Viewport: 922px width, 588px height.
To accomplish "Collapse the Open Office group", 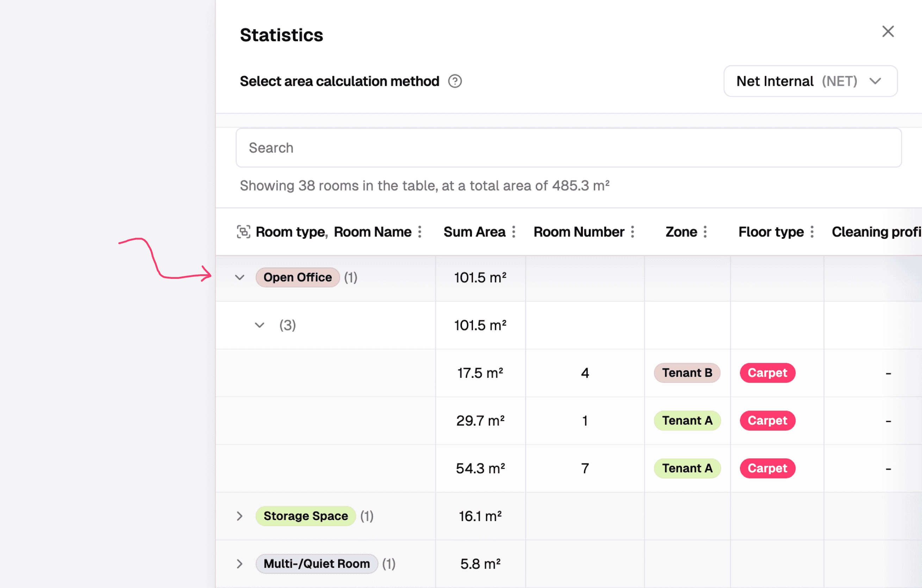I will (x=240, y=277).
